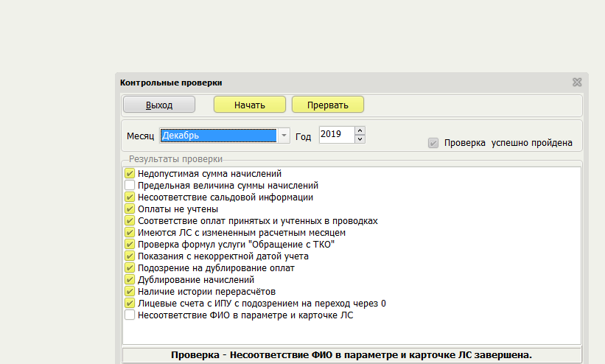605x364 pixels.
Task: Uncheck Недопустимая сумма начислений
Action: tap(130, 173)
